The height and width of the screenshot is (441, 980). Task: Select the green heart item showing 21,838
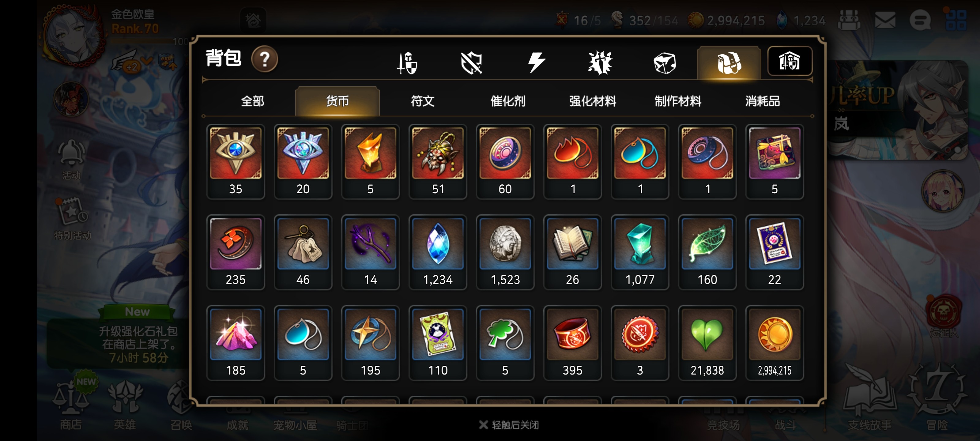pyautogui.click(x=707, y=343)
